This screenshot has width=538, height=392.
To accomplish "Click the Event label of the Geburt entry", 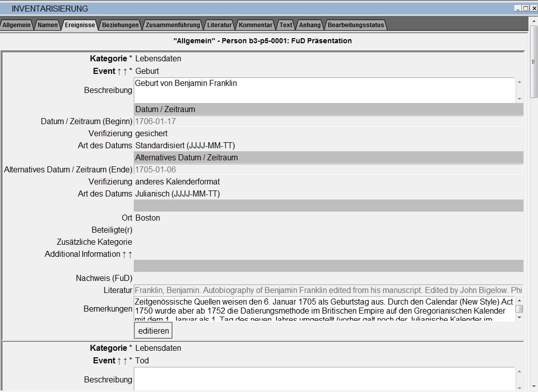I will click(x=104, y=71).
